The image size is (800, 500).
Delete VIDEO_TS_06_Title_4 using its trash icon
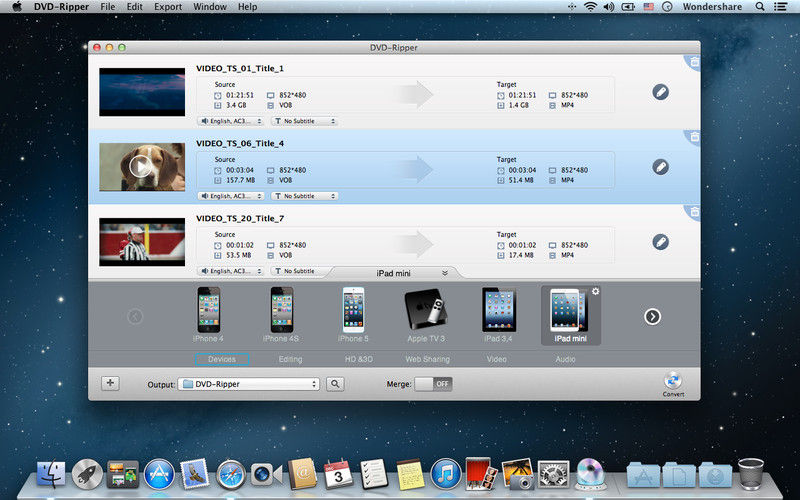694,137
